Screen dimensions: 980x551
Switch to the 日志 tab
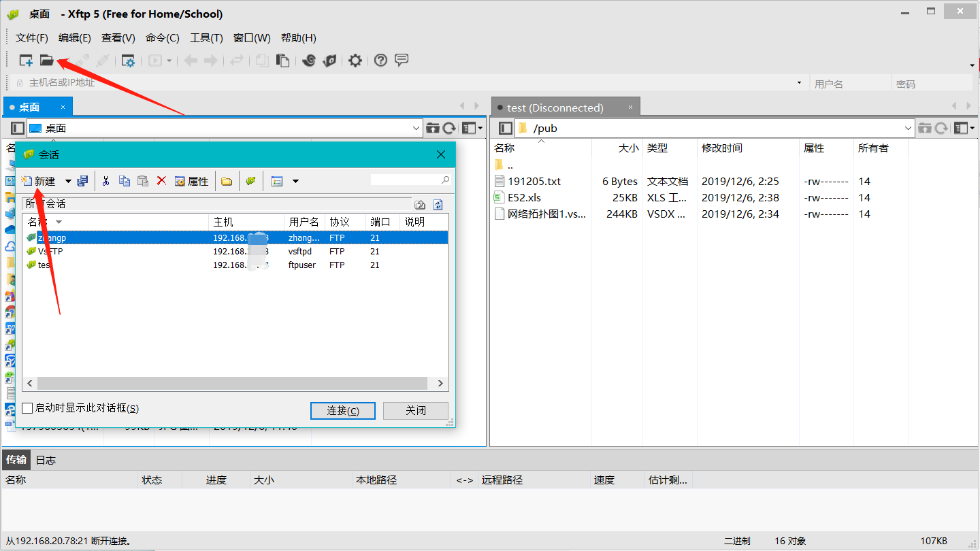tap(46, 460)
